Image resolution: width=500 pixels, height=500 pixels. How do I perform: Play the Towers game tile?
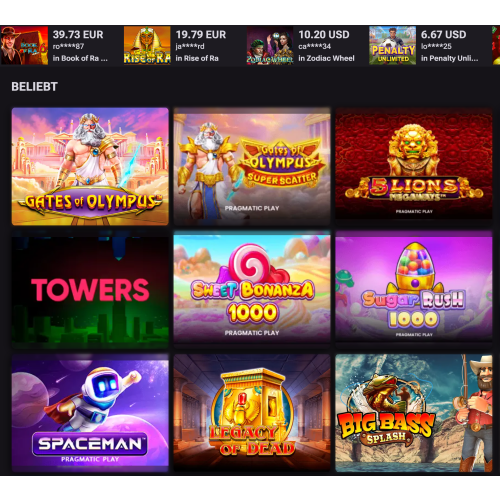coord(90,290)
